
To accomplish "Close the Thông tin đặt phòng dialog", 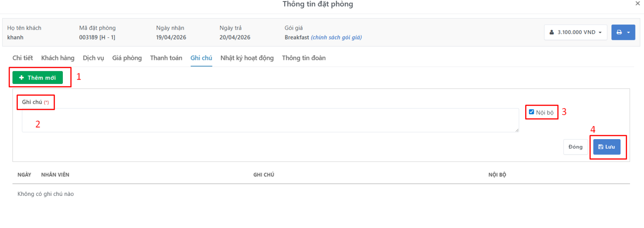I will pos(638,3).
